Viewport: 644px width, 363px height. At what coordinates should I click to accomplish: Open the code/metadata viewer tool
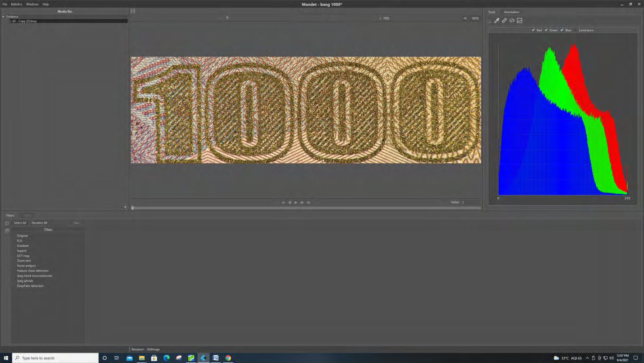point(512,20)
